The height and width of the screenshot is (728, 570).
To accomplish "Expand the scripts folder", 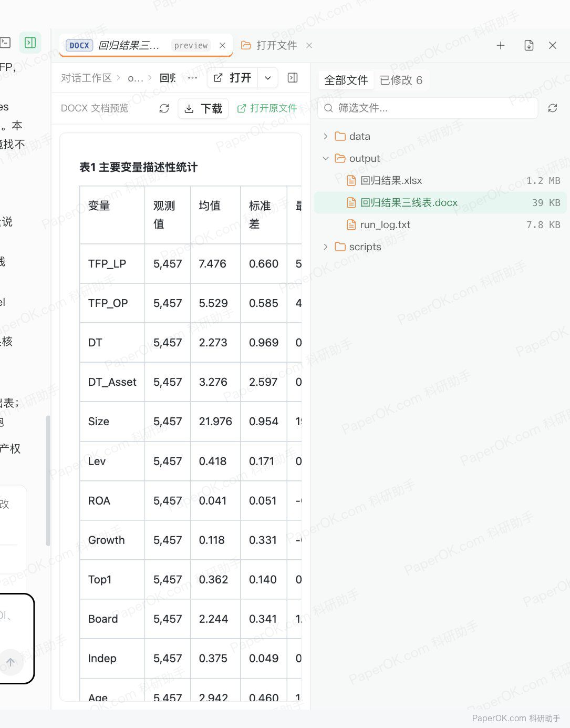I will pos(326,247).
